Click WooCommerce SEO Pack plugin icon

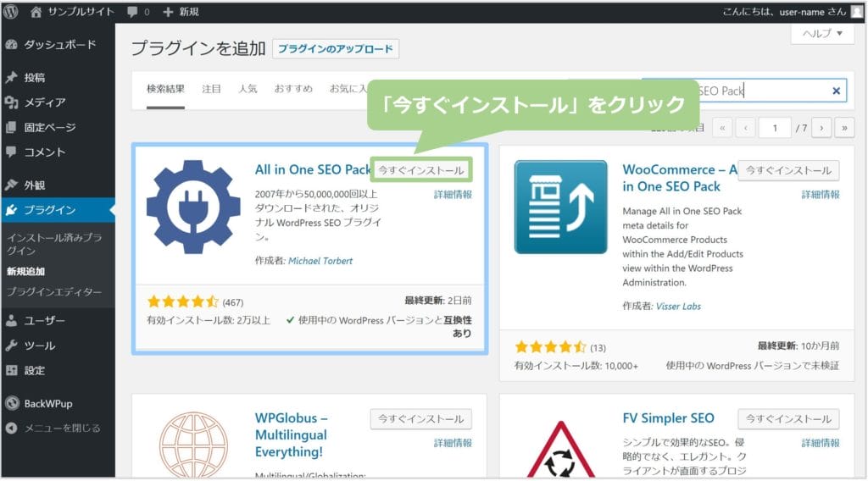coord(561,207)
